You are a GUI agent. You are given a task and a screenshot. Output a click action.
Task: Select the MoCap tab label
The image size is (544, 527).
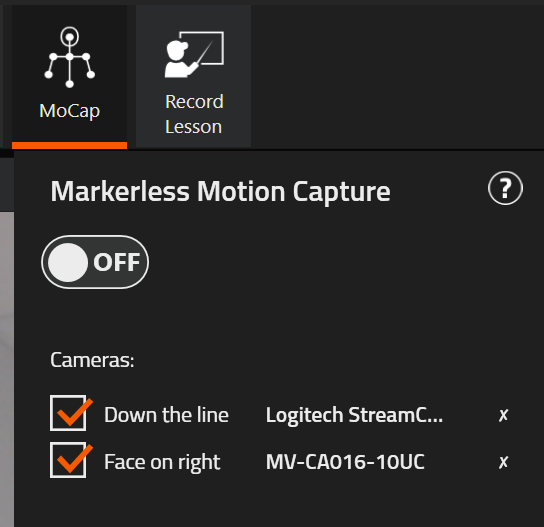point(70,111)
